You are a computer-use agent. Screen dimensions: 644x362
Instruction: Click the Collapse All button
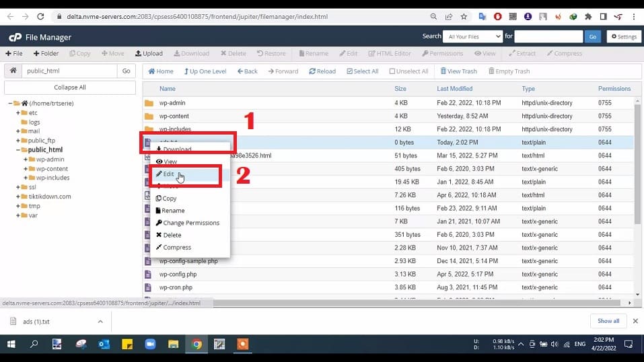point(69,87)
